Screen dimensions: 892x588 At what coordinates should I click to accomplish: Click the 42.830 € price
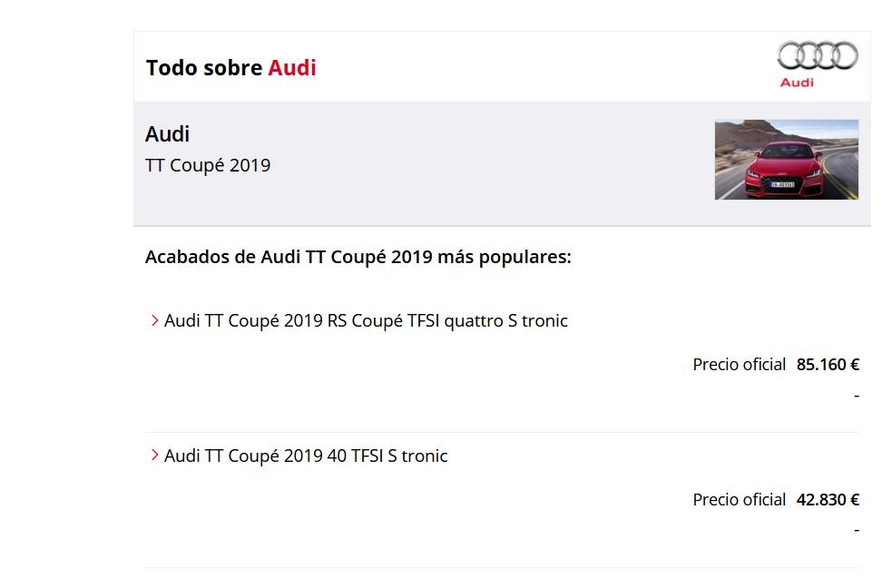point(828,499)
